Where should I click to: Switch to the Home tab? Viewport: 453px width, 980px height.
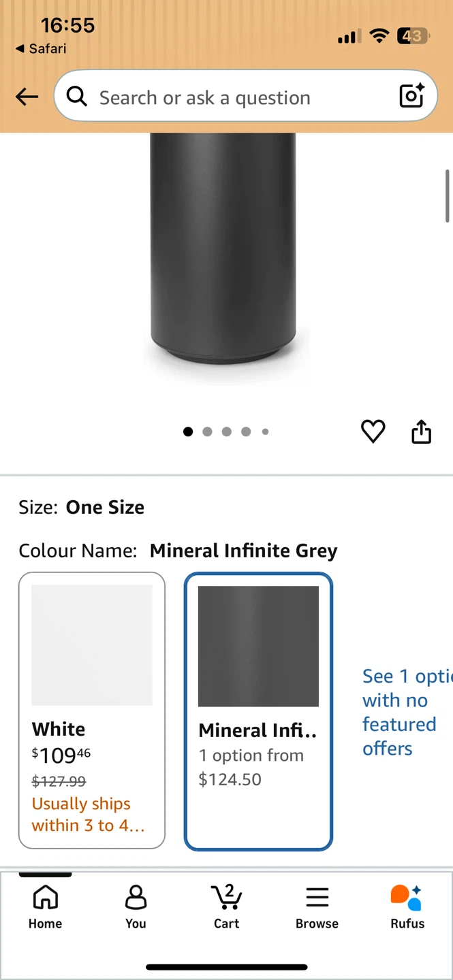45,906
